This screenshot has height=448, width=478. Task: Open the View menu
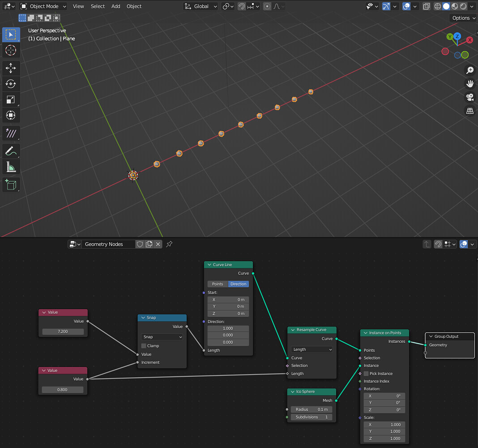point(78,6)
